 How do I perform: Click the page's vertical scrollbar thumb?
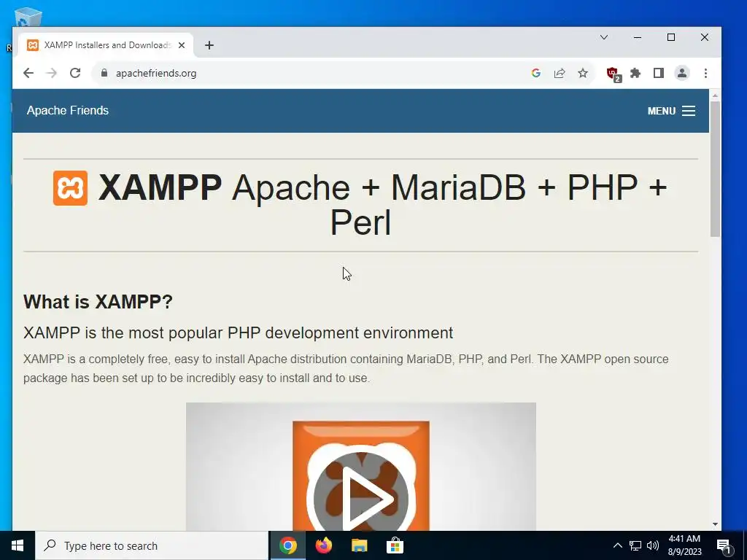pyautogui.click(x=715, y=169)
